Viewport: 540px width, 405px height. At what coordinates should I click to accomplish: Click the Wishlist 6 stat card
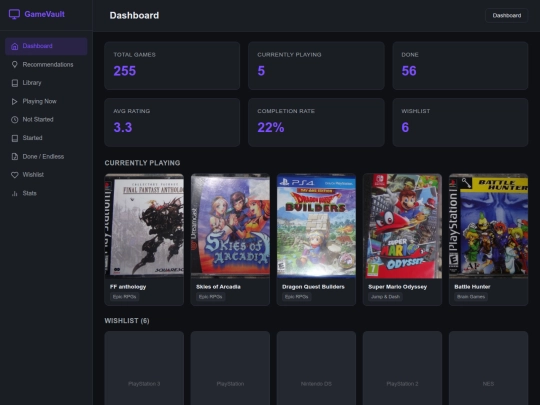tap(460, 123)
